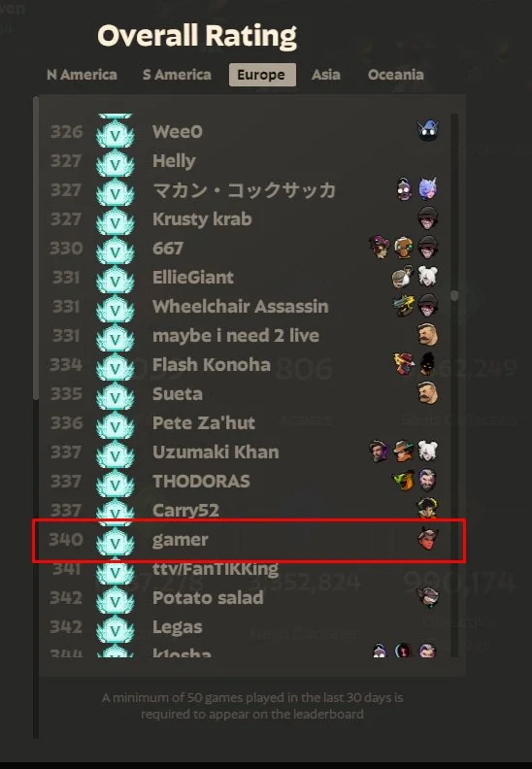This screenshot has width=532, height=769.
Task: Open the THODORAS player entry
Action: [246, 482]
